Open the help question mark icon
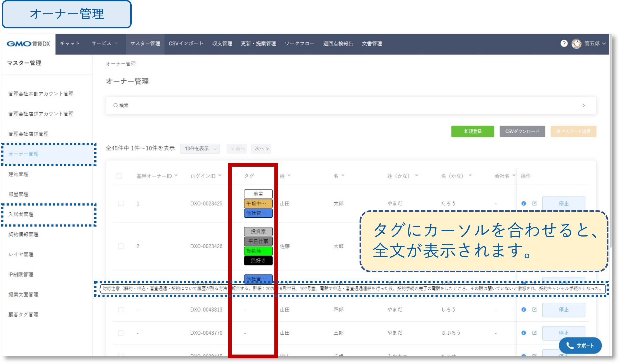This screenshot has height=364, width=620. pyautogui.click(x=564, y=43)
